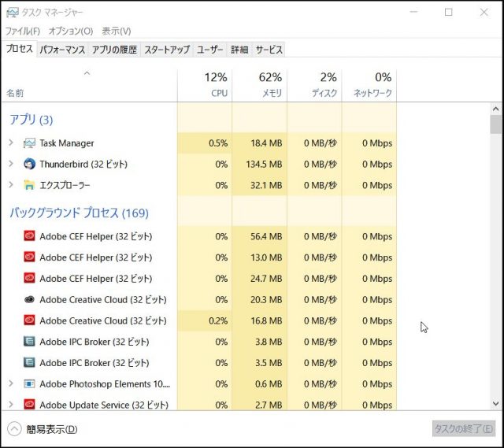Click the Adobe Update Service icon

point(30,405)
